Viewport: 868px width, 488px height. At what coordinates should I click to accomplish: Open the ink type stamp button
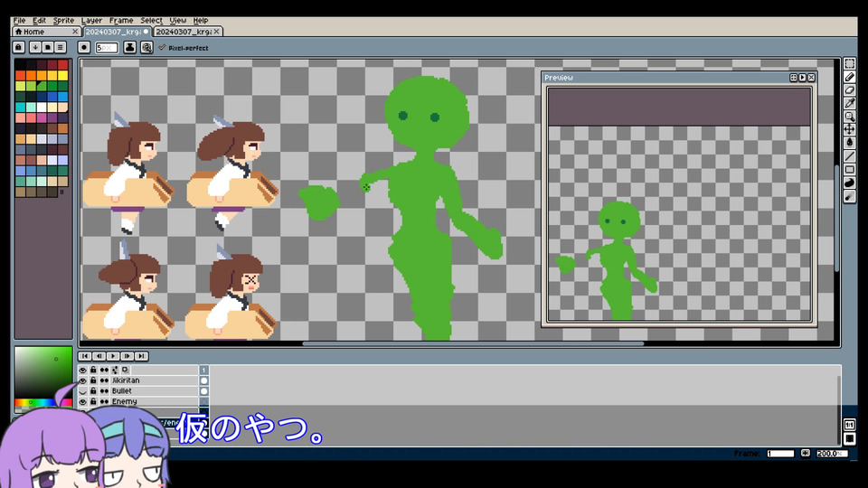point(129,48)
